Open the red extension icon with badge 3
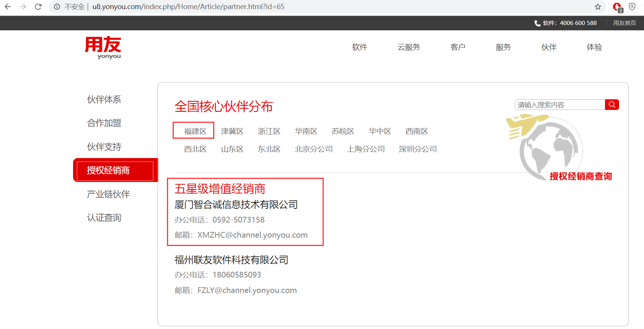This screenshot has height=329, width=644. point(617,7)
